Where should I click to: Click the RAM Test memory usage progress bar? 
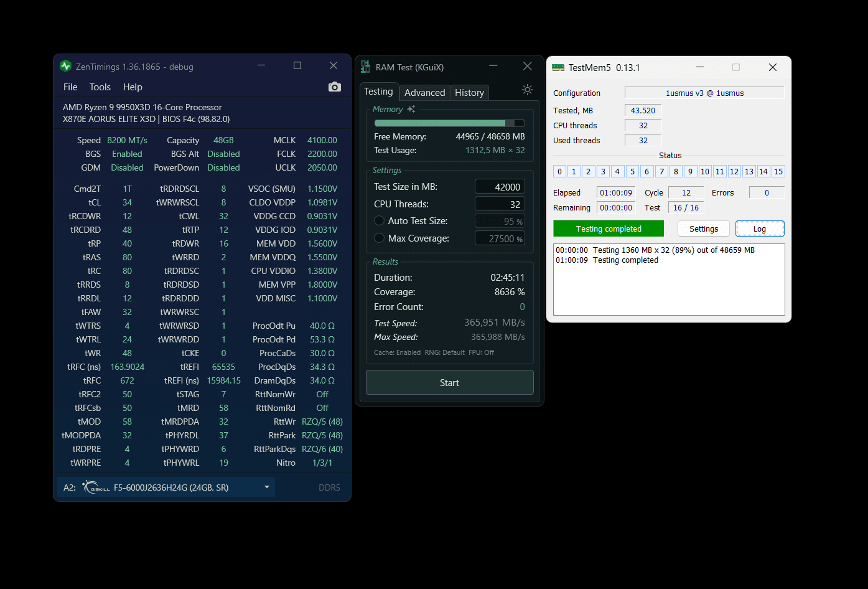coord(449,123)
